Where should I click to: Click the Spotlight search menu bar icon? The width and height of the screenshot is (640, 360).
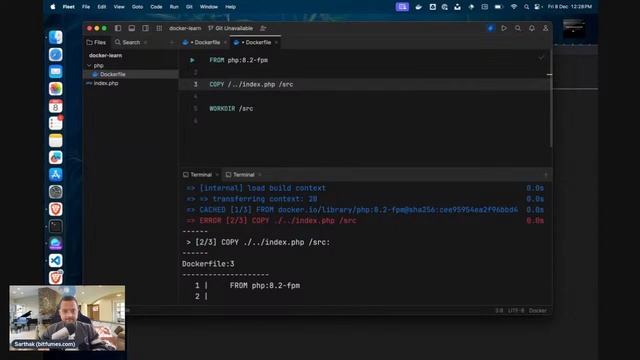click(x=527, y=7)
